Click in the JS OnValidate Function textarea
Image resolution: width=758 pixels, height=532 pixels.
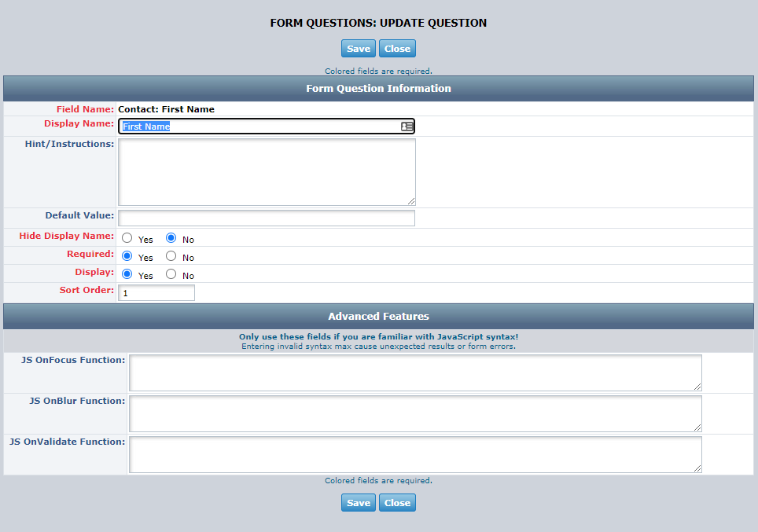(415, 455)
